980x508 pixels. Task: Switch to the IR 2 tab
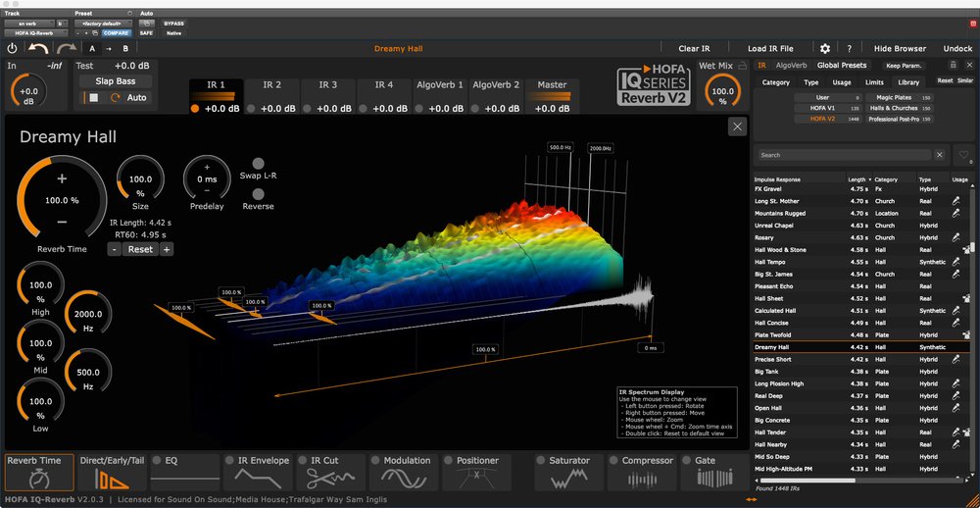[x=271, y=96]
